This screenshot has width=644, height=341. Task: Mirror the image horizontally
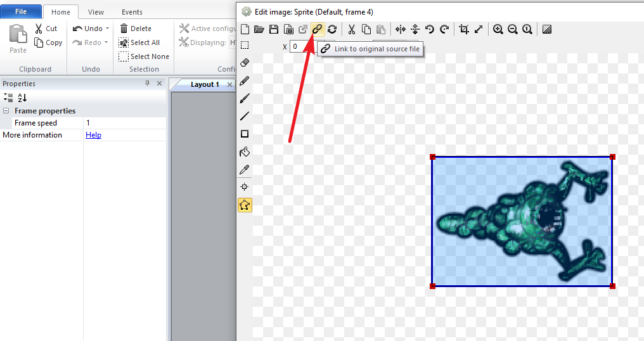[x=401, y=29]
